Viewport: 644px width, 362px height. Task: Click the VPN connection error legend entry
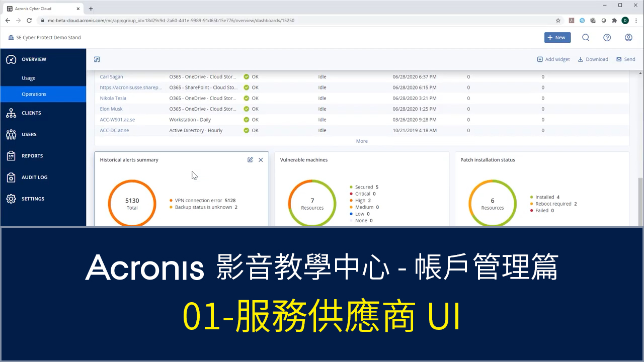point(203,201)
